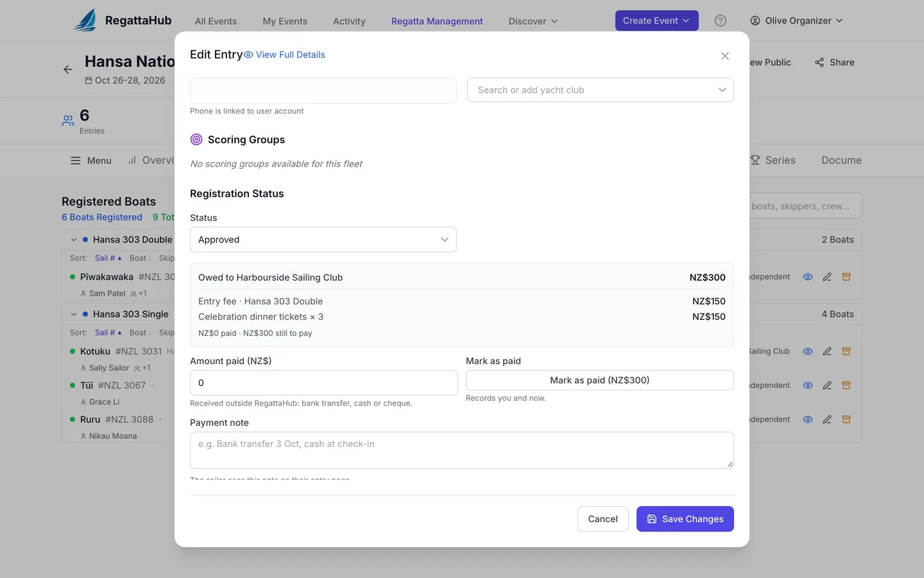The image size is (924, 578).
Task: Edit the Ruru entry pencil icon
Action: (x=827, y=419)
